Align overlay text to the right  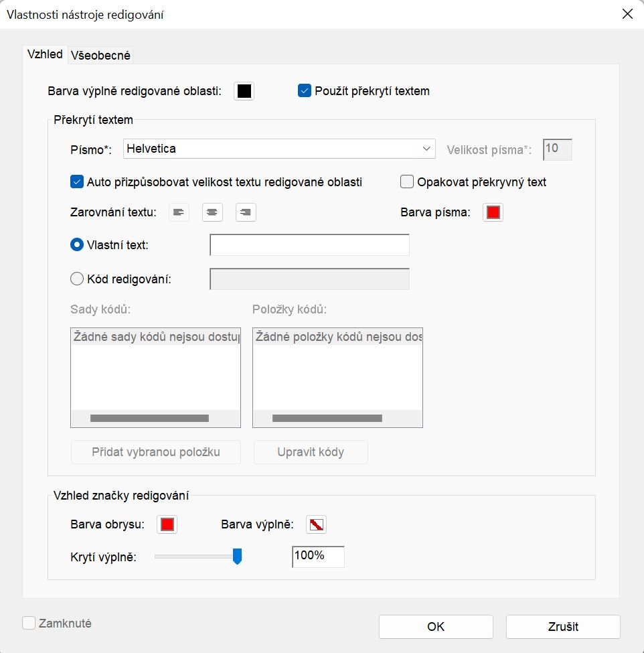[246, 212]
